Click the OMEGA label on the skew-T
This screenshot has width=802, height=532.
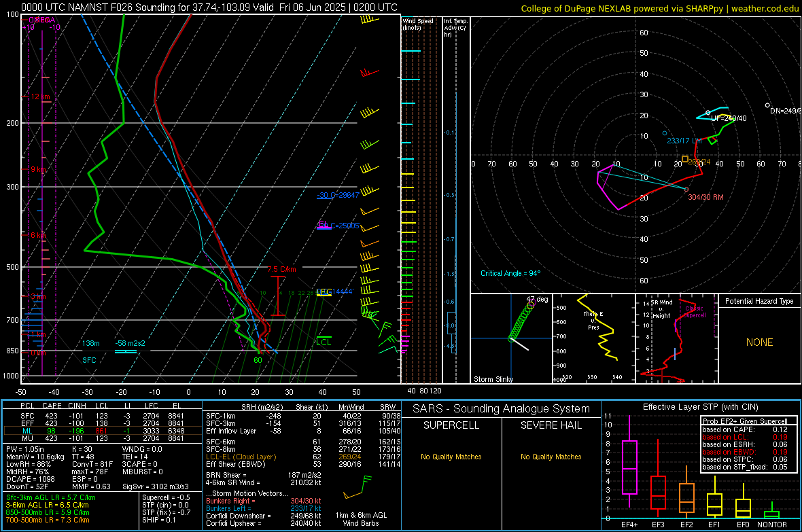point(42,20)
